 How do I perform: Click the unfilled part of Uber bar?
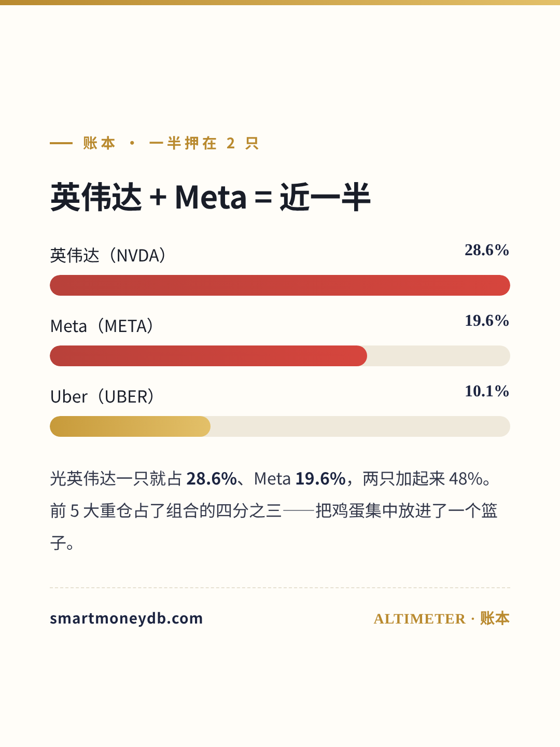360,426
